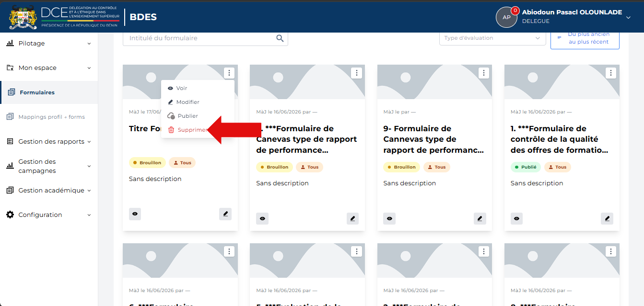The height and width of the screenshot is (306, 644).
Task: Open the 9- Formulaire de Cannevas card title
Action: 433,139
